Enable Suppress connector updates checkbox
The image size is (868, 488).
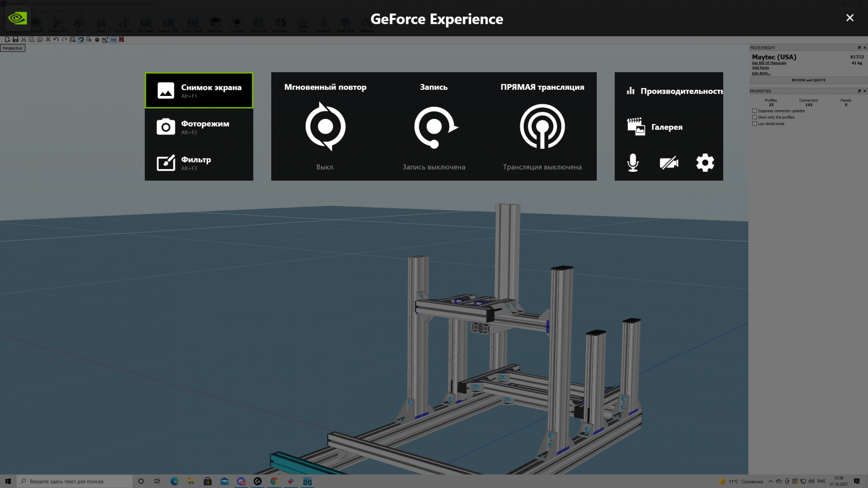point(754,111)
